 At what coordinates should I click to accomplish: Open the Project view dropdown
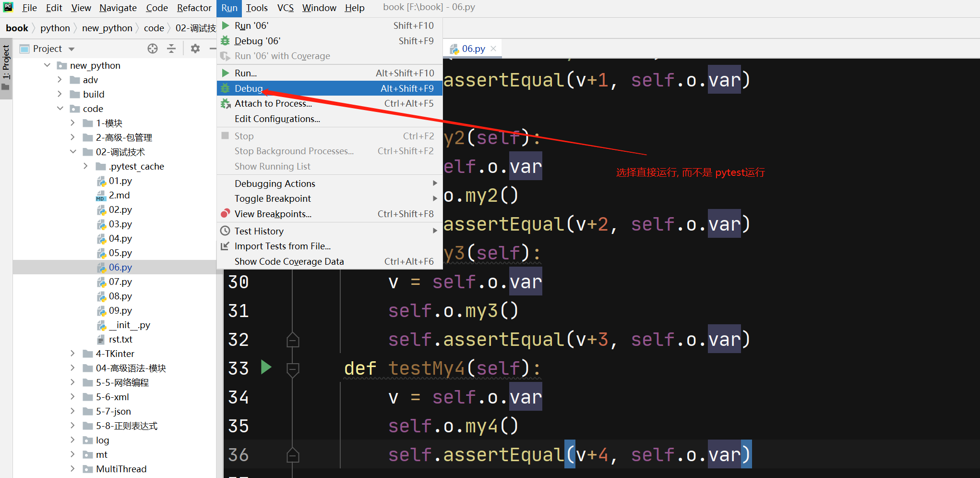point(72,49)
